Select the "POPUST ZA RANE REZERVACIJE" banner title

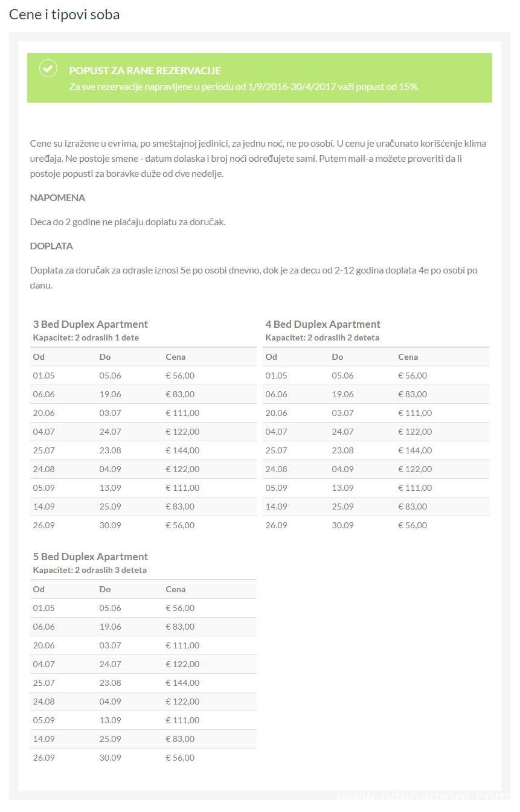[145, 71]
